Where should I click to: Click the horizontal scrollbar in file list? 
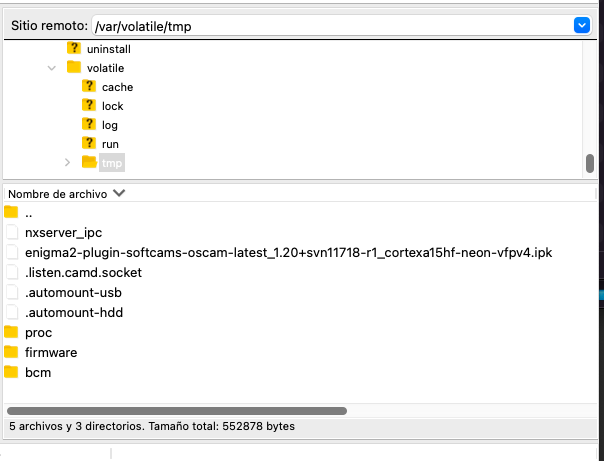(x=177, y=410)
